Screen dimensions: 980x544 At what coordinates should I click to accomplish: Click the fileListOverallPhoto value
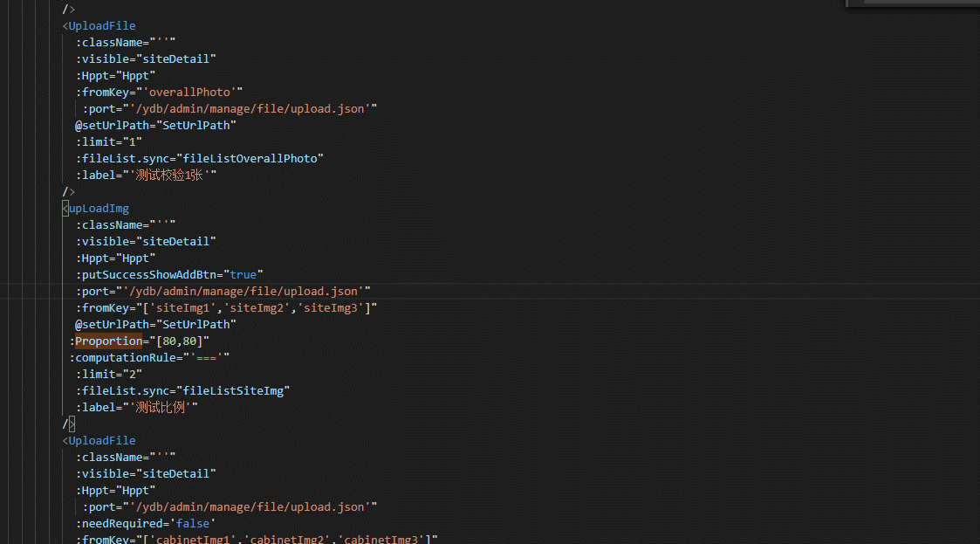(x=250, y=158)
